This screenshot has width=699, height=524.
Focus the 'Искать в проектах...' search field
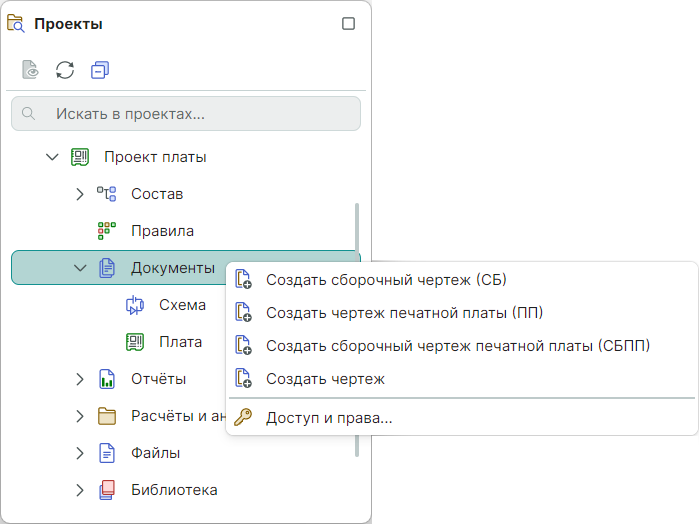click(x=186, y=114)
